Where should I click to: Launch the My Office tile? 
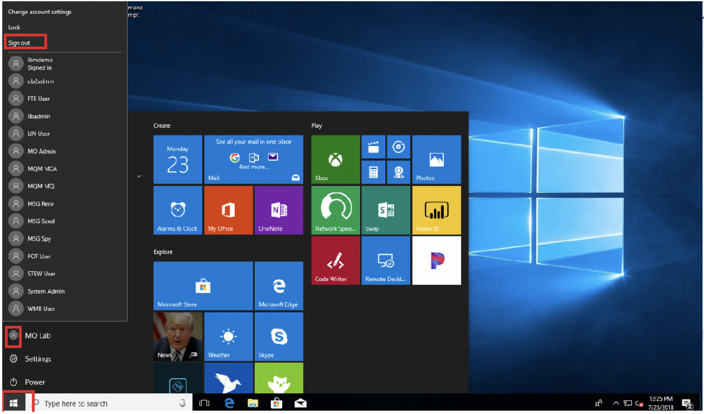(228, 210)
